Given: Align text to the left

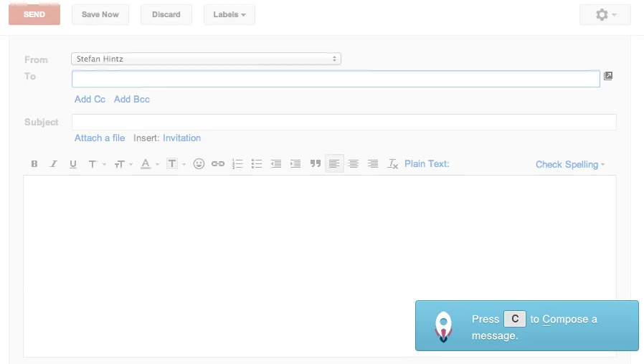Looking at the screenshot, I should click(334, 164).
